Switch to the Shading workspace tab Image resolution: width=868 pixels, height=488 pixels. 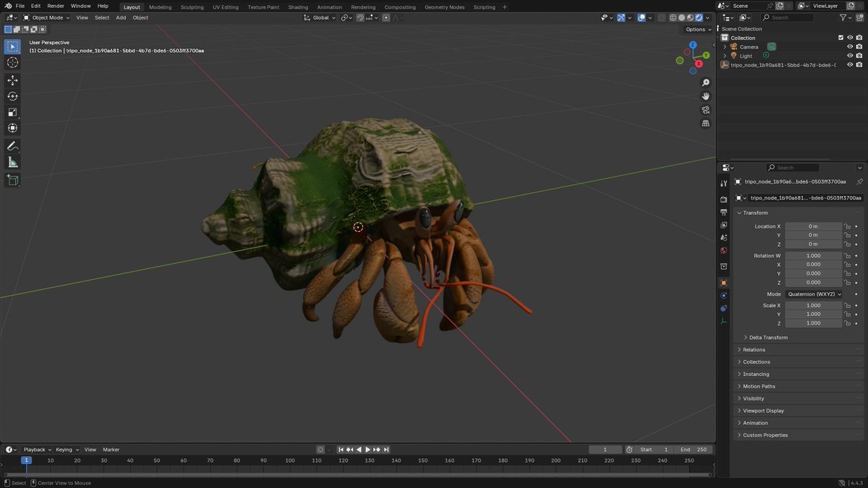pos(298,7)
